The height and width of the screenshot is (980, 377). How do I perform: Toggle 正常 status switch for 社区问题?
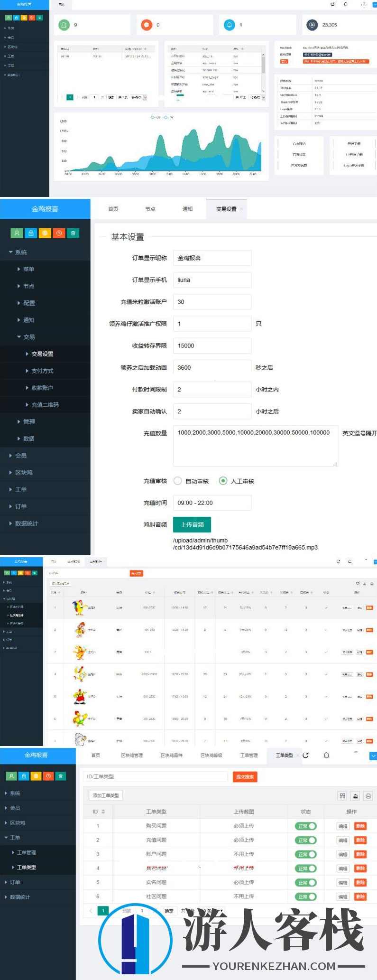tap(305, 896)
